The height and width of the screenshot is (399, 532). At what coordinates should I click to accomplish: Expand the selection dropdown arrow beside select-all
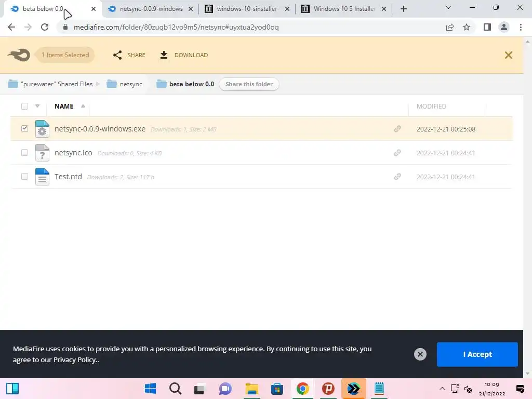coord(37,106)
